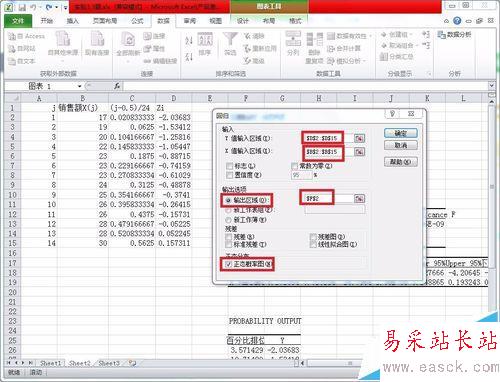Screen dimensions: 500x382
Task: Enable the 线性拟合图 checkbox
Action: (x=313, y=244)
